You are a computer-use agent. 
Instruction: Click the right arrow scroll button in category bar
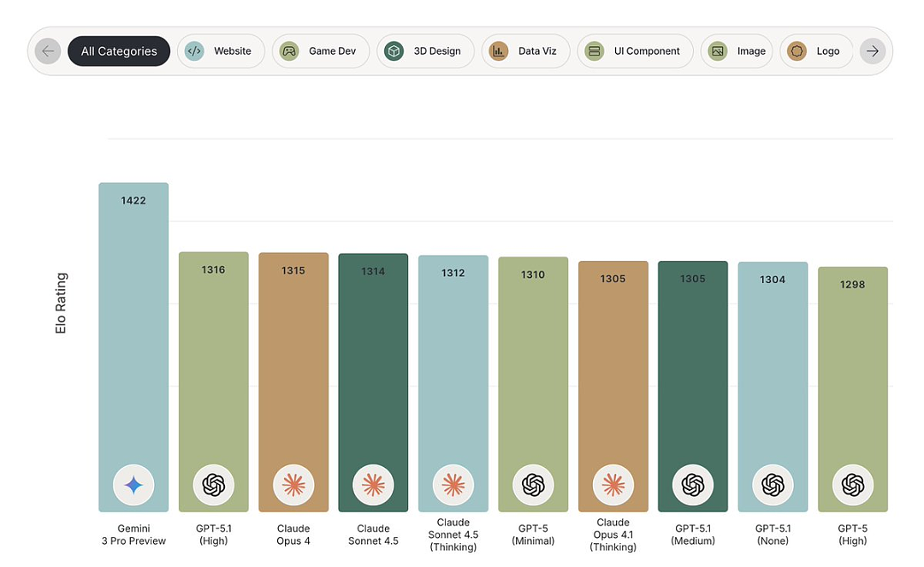click(x=872, y=51)
